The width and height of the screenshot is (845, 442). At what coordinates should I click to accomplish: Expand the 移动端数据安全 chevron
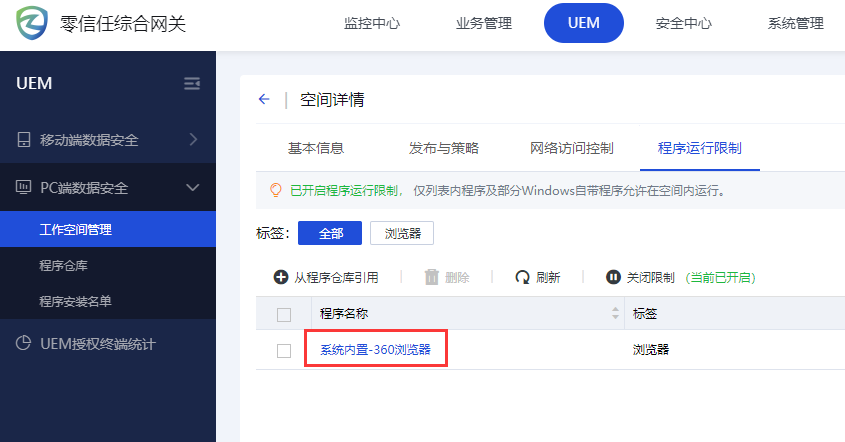193,140
